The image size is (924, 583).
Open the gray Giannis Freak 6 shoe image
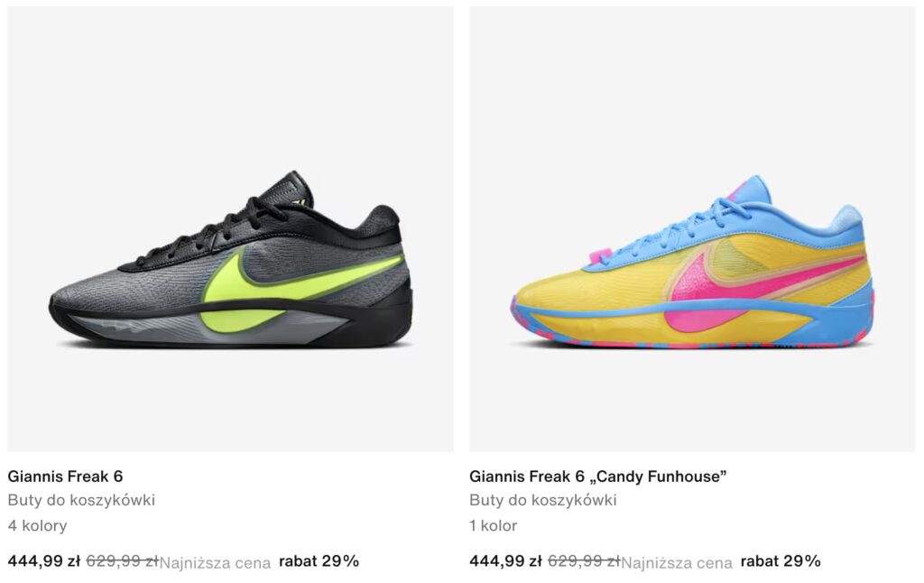[x=230, y=229]
